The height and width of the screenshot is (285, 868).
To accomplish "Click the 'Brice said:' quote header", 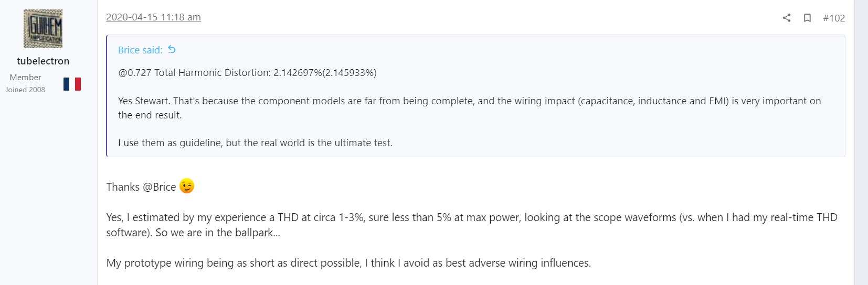I will [x=140, y=50].
